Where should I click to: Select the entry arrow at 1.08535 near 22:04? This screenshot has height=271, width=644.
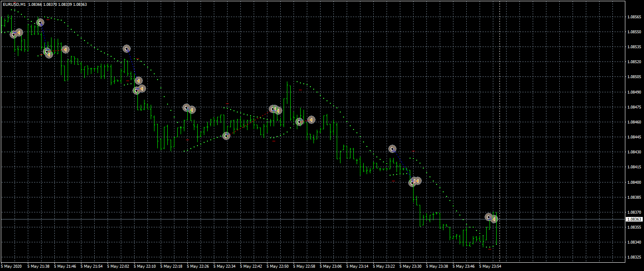coord(127,49)
